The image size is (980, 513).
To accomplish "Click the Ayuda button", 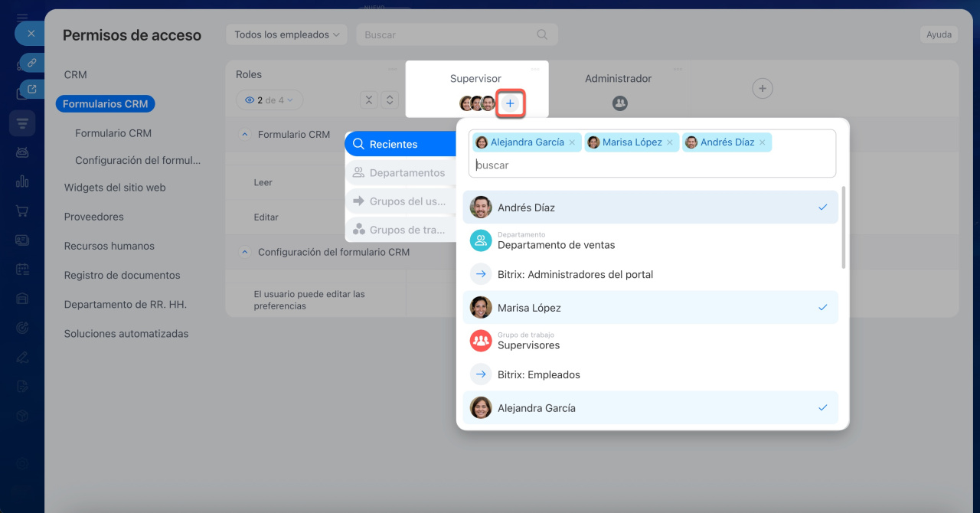I will [939, 34].
